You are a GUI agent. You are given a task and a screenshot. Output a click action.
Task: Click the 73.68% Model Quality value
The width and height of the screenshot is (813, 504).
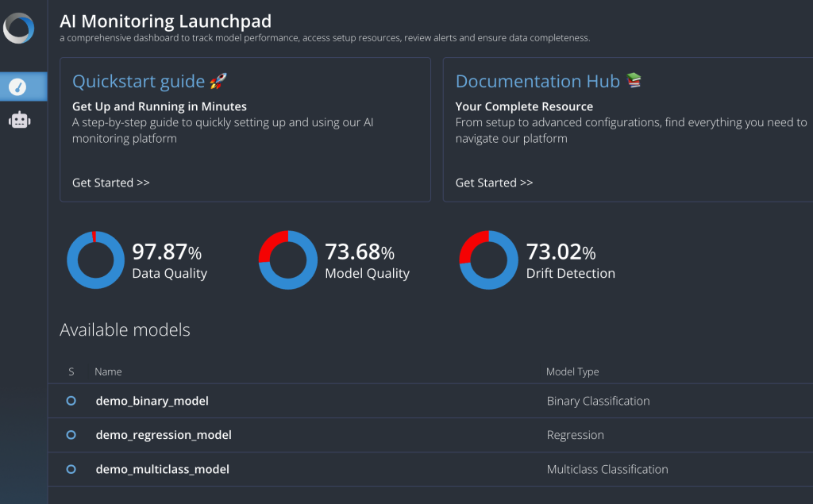coord(360,252)
